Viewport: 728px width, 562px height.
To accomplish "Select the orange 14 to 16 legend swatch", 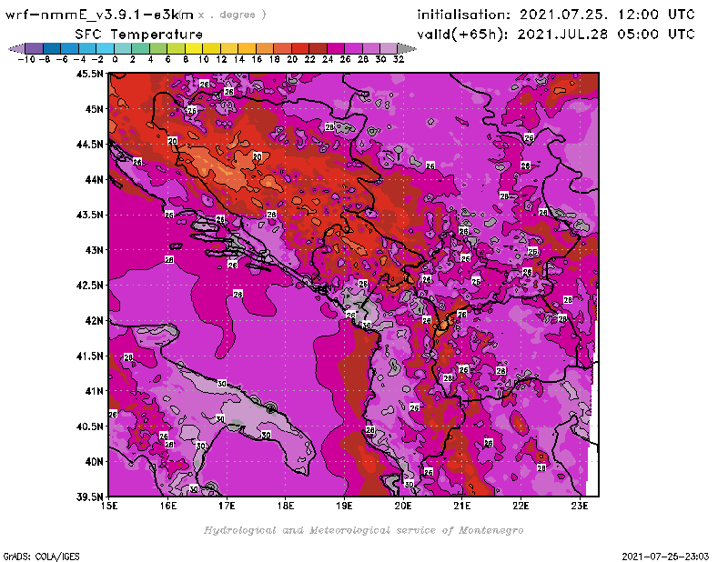I will [247, 48].
